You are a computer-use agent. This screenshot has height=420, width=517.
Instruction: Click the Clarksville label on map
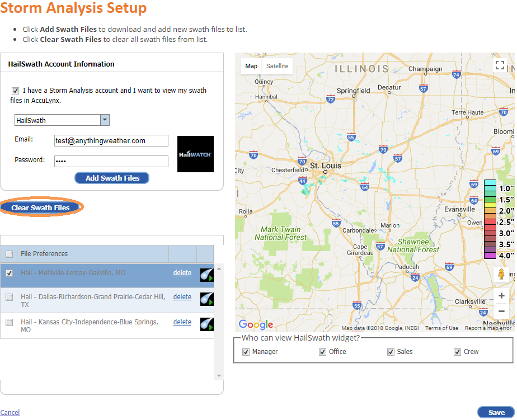click(470, 301)
